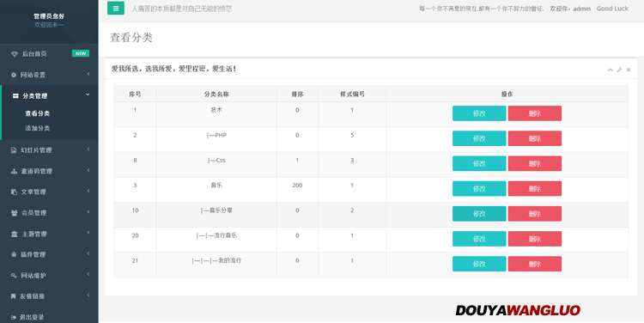Click the plugin icon beside 插件管理
Viewport: 644px width, 323px height.
click(14, 255)
